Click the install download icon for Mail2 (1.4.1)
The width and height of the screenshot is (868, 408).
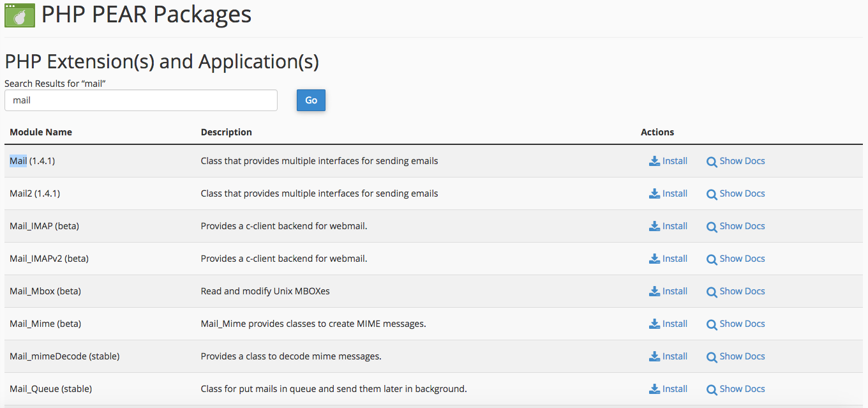point(654,193)
